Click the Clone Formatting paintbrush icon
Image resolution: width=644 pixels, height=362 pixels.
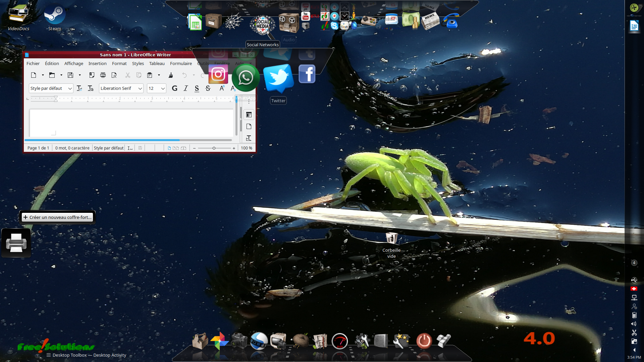tap(171, 75)
